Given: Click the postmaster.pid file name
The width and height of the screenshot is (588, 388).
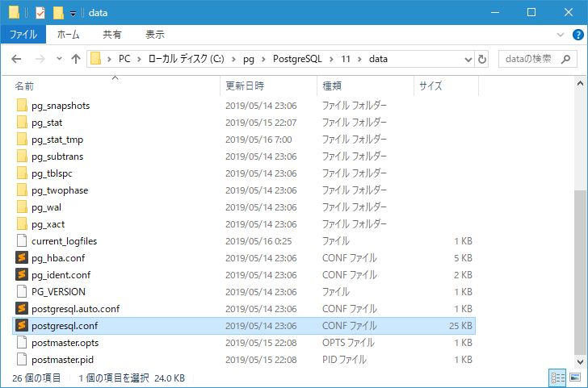Looking at the screenshot, I should click(x=63, y=360).
